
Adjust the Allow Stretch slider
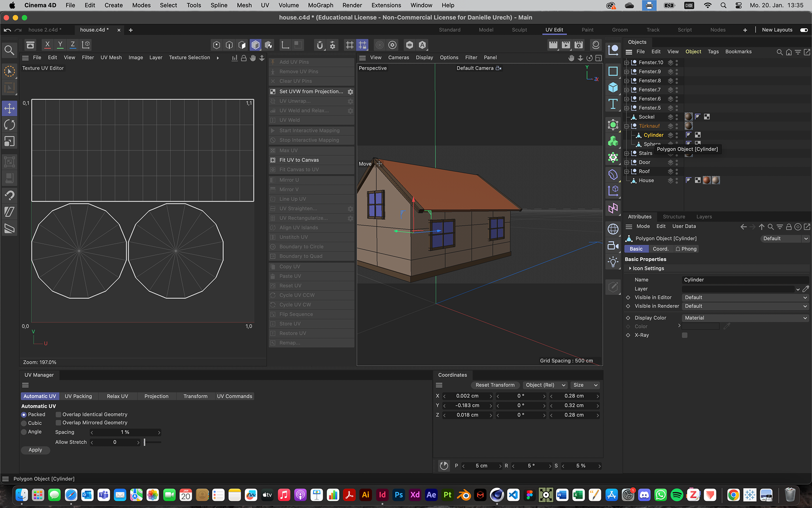145,442
